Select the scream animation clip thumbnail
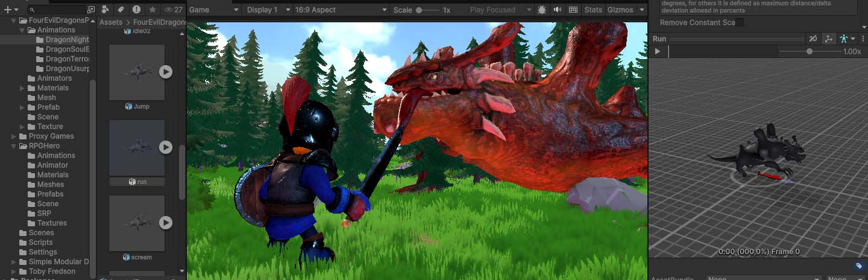Screen dimensions: 868x280 137,223
